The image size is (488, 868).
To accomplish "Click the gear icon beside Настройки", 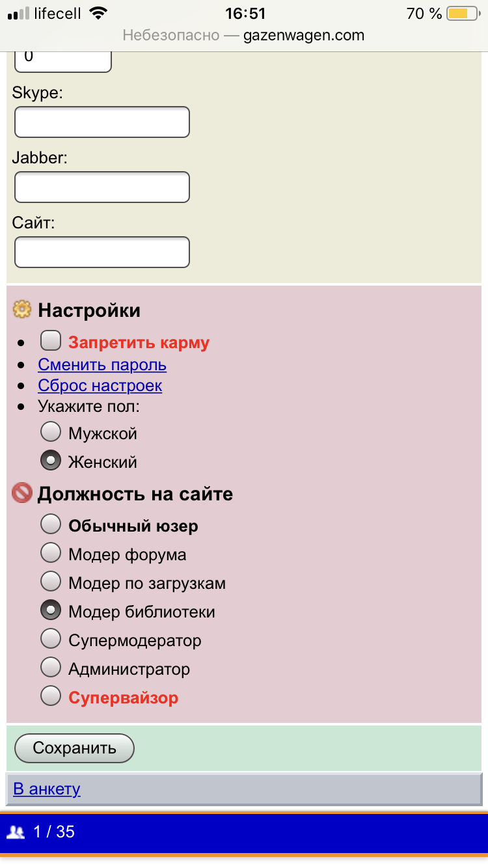I will click(x=22, y=310).
